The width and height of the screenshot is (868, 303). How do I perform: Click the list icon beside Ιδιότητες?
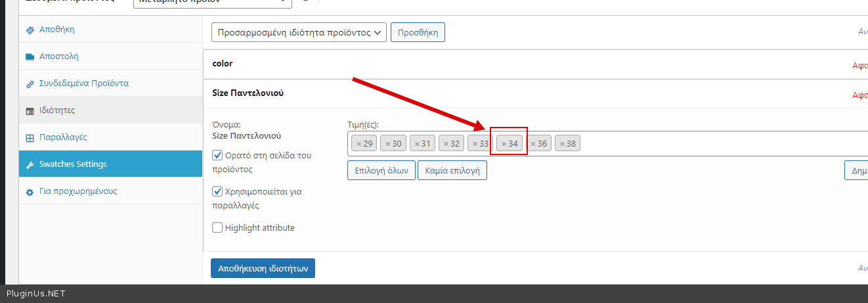pos(30,111)
